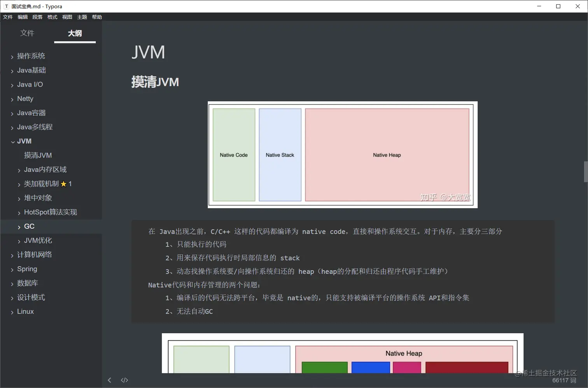Toggle source code mode with </> icon

[x=124, y=380]
